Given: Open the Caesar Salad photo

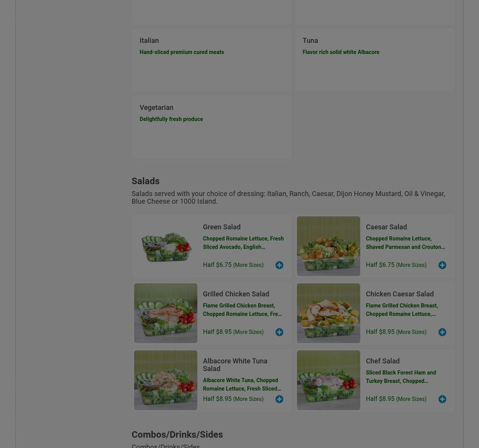Looking at the screenshot, I should [328, 246].
